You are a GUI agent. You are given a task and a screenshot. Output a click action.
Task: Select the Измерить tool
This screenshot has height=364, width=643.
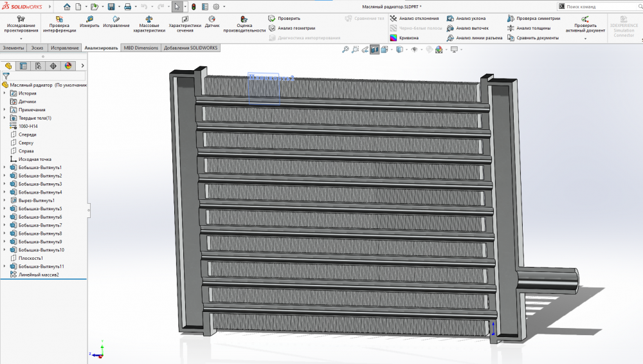pyautogui.click(x=89, y=22)
